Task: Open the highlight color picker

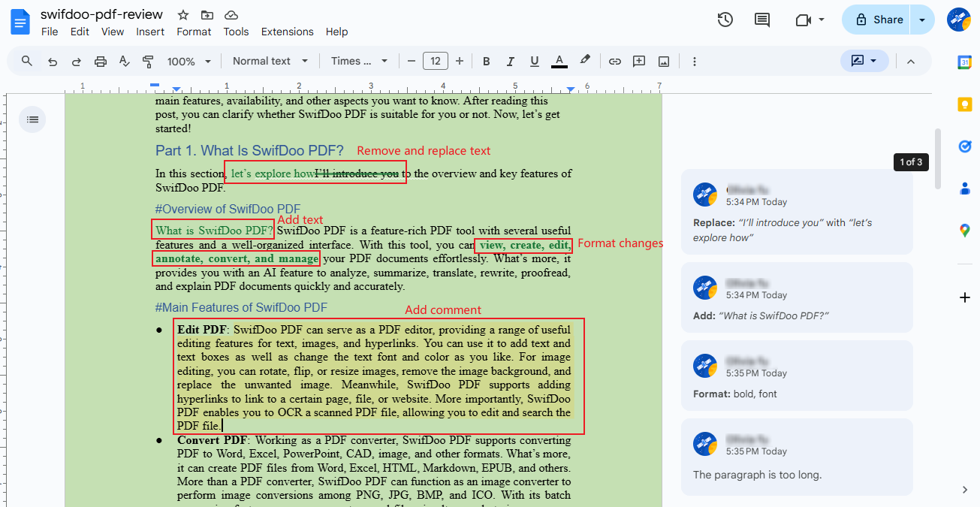Action: [585, 61]
